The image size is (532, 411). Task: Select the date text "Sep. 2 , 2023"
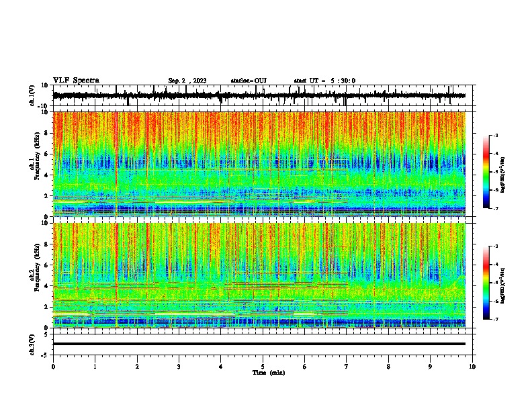click(x=187, y=81)
